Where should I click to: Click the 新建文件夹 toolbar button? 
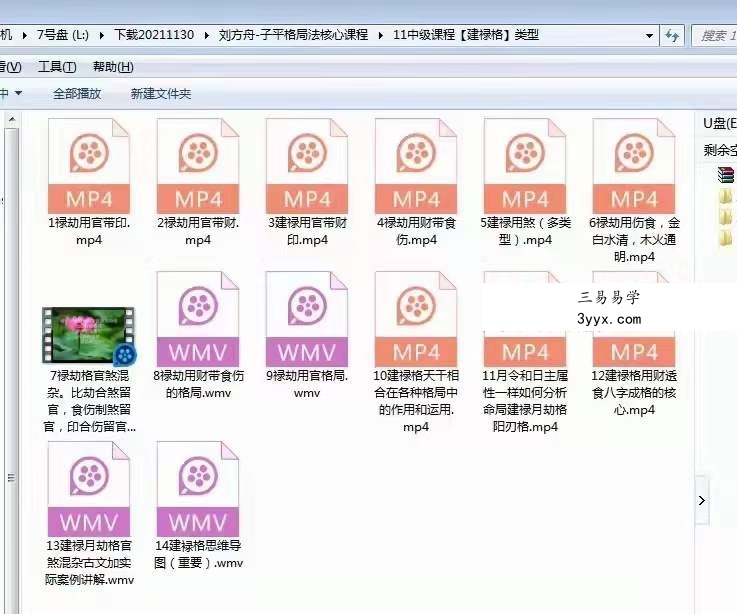[x=161, y=94]
